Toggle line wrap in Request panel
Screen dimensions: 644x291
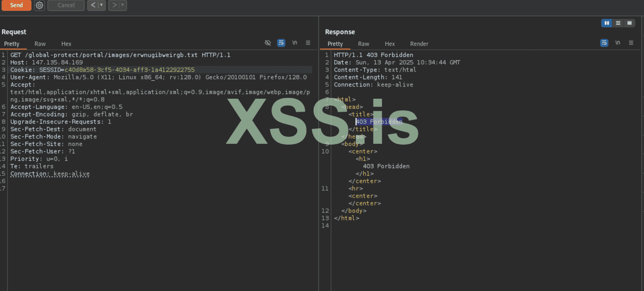pos(281,43)
